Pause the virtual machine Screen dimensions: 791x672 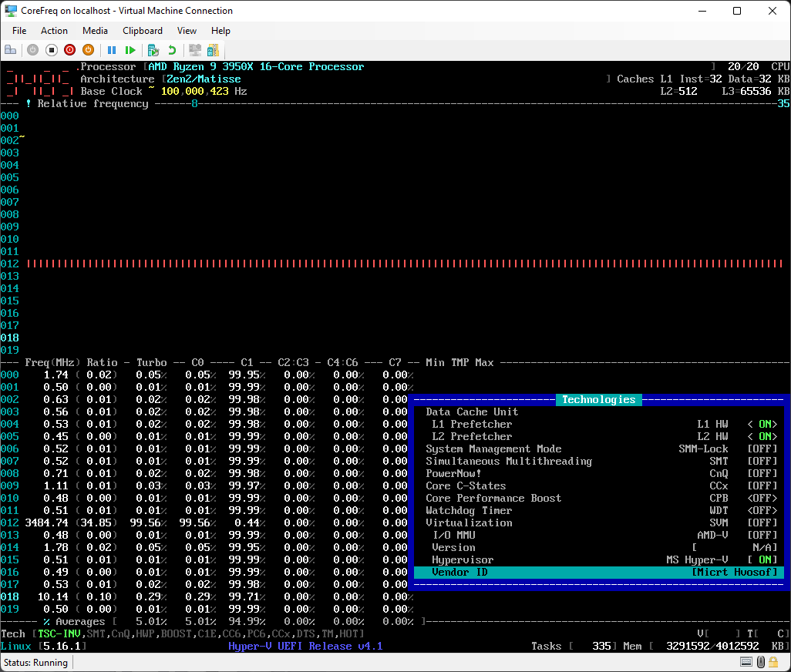click(112, 50)
